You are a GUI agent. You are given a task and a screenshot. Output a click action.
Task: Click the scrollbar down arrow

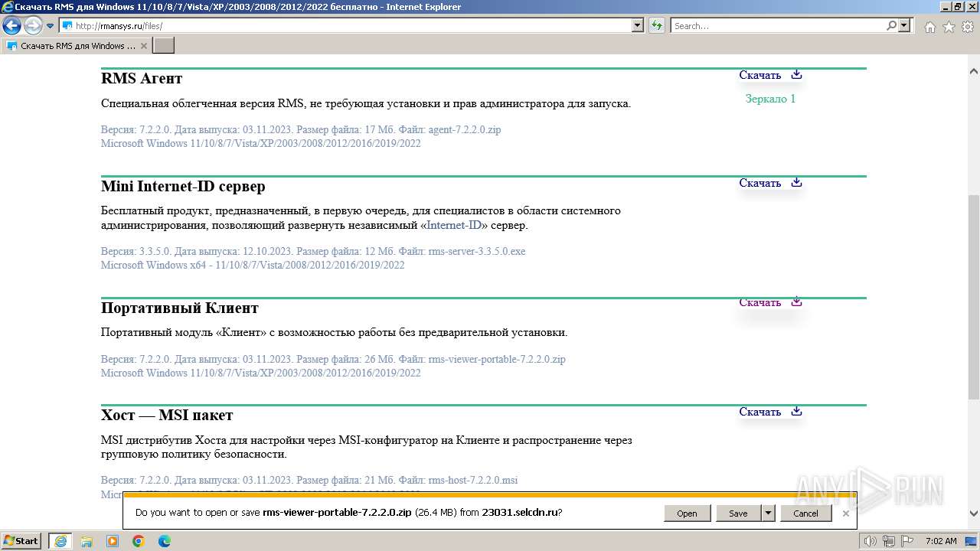click(x=974, y=514)
